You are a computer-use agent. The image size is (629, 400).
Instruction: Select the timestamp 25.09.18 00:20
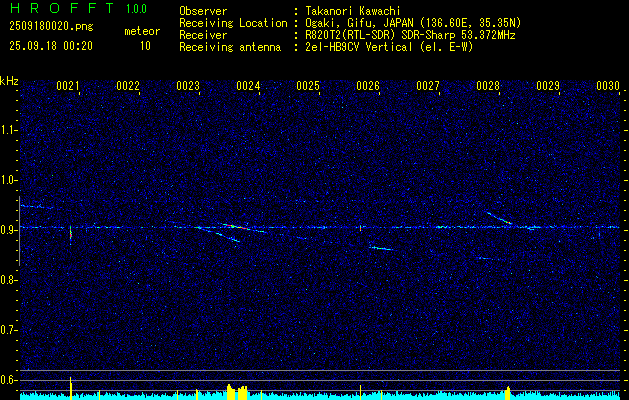(x=51, y=46)
